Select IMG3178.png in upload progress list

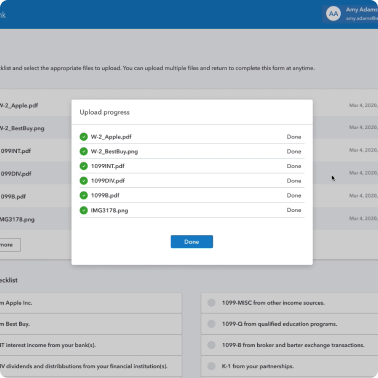(x=109, y=210)
